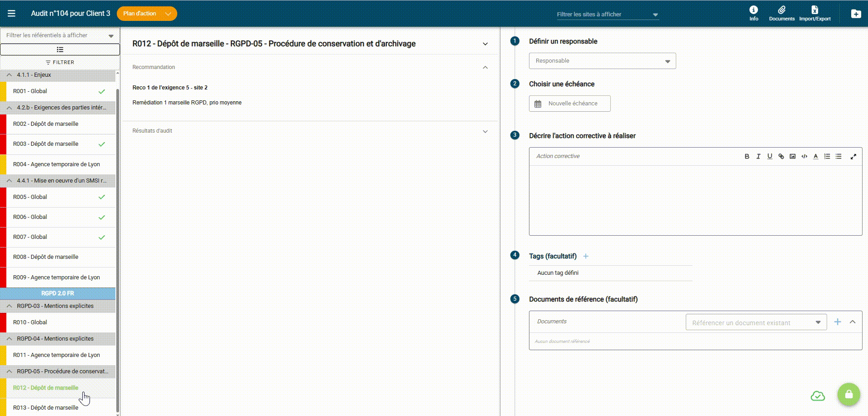
Task: Open Import/Export options
Action: tap(814, 13)
